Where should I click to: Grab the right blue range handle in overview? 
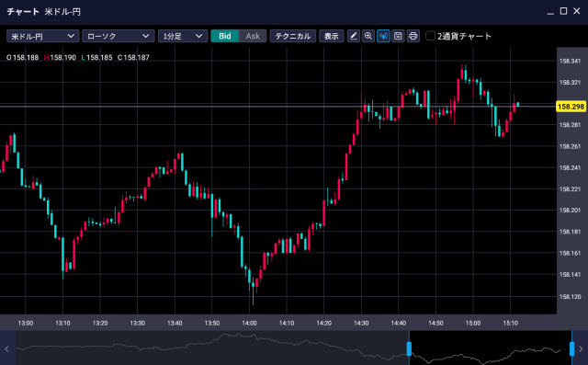tap(571, 348)
